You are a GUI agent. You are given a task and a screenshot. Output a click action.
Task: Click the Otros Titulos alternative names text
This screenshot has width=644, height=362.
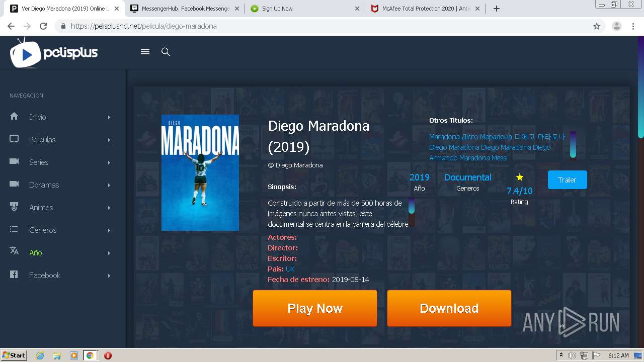(x=497, y=147)
